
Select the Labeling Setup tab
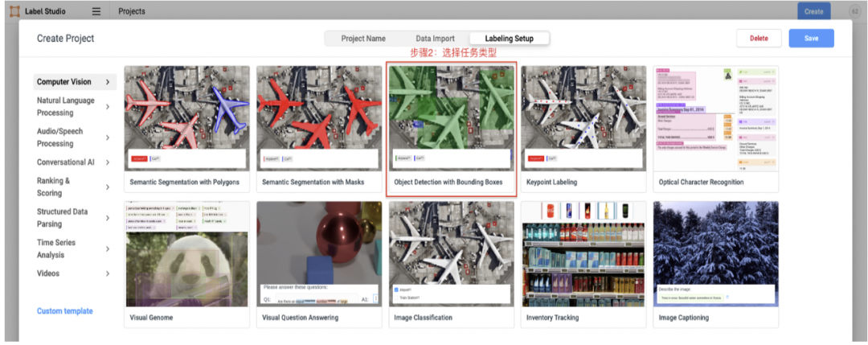(x=510, y=39)
